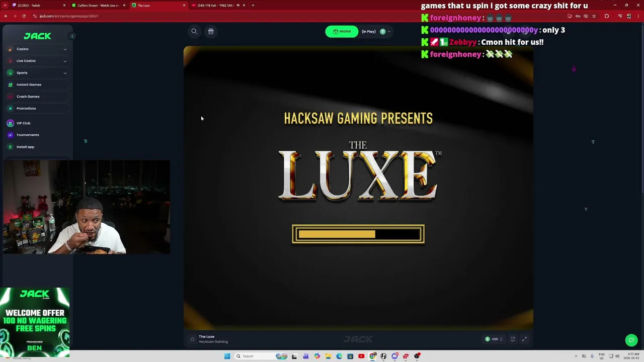Click the browser forward arrow
644x362 pixels.
click(x=15, y=16)
